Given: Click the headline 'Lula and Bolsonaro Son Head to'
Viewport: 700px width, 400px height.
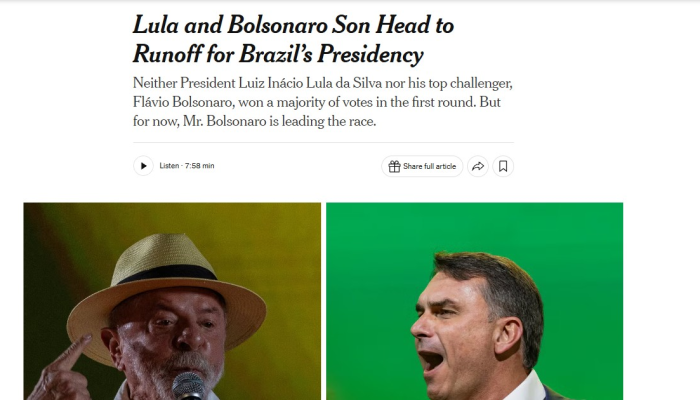Looking at the screenshot, I should (x=293, y=25).
